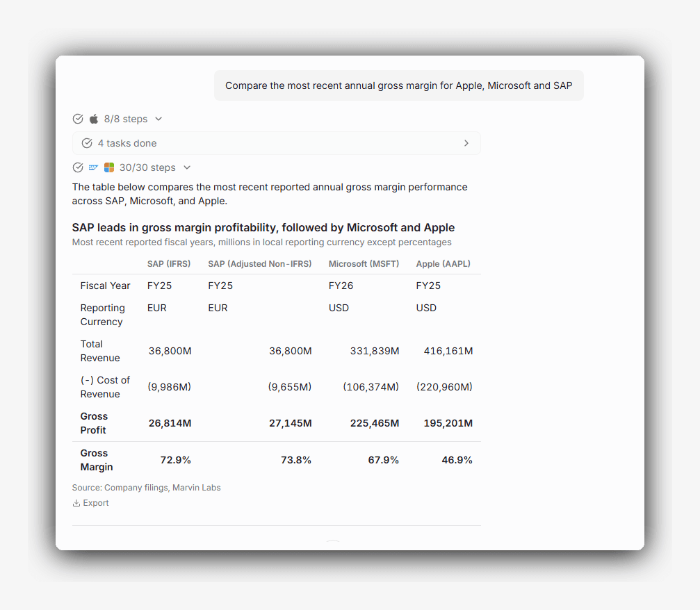700x610 pixels.
Task: Click the Reporting Currency row label
Action: click(x=103, y=315)
